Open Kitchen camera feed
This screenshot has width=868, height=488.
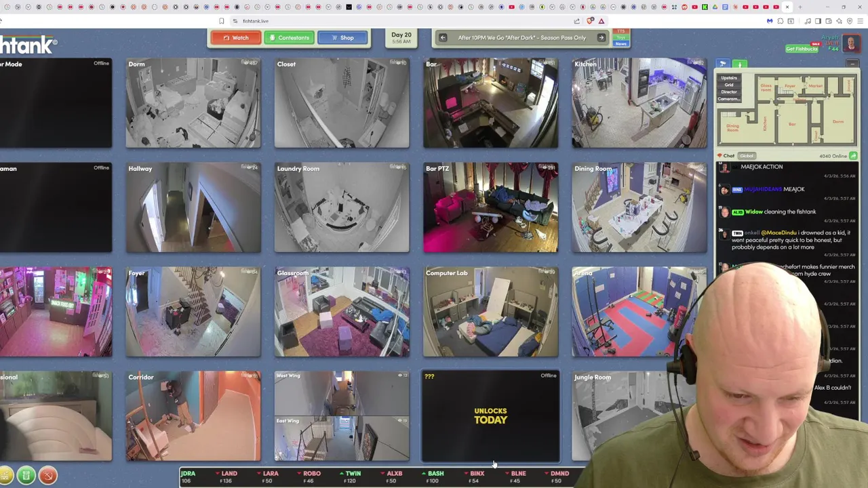pos(639,103)
